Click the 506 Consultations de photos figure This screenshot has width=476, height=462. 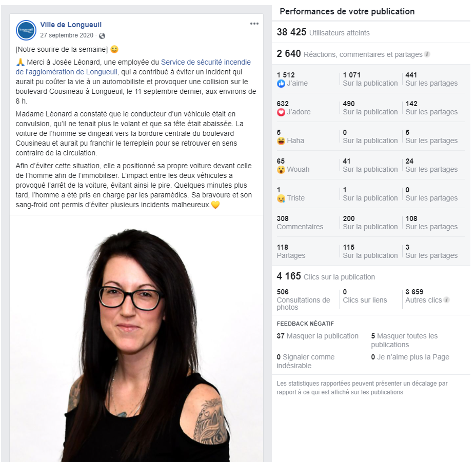click(x=303, y=299)
